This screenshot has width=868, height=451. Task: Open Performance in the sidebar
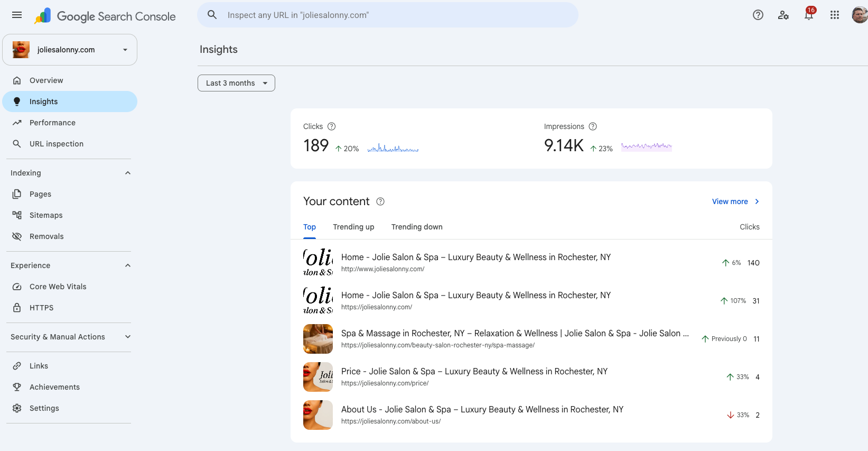pyautogui.click(x=70, y=123)
